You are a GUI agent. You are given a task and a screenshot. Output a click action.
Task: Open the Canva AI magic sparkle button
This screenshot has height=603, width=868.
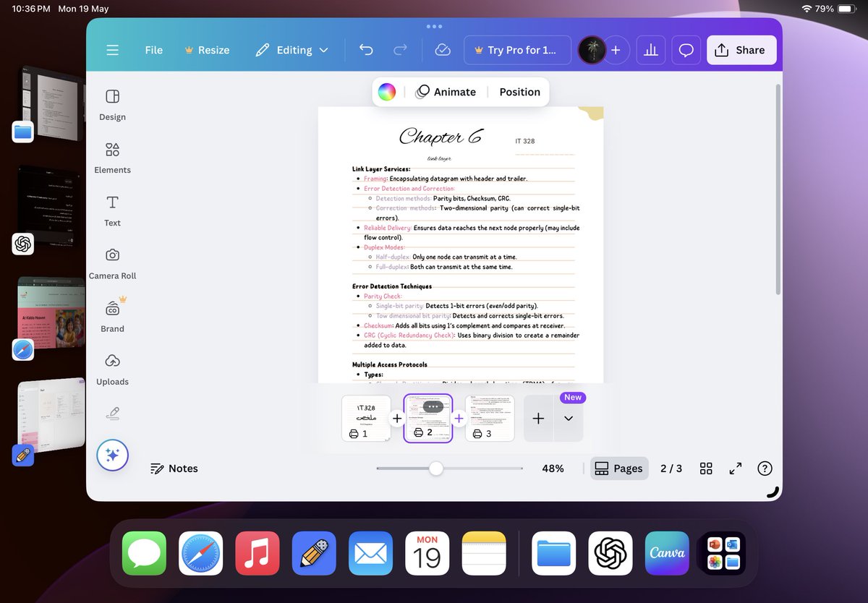(112, 456)
